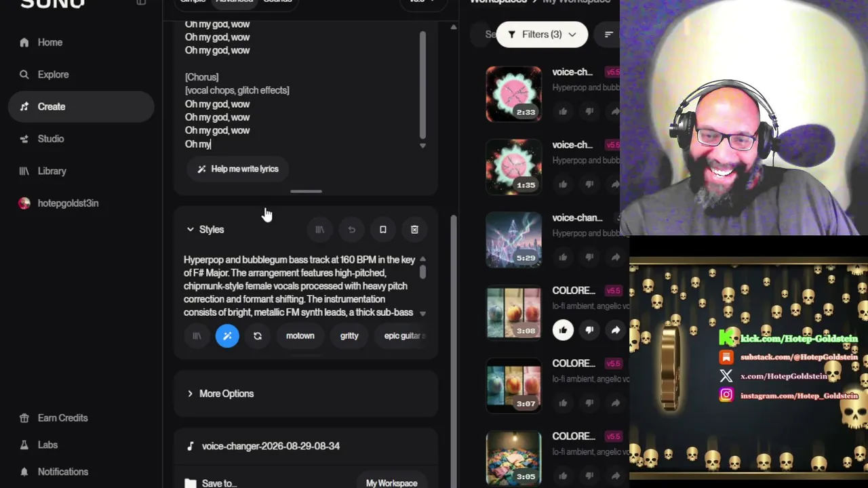Open the 3:08 COLORE song thumbnail

point(513,312)
